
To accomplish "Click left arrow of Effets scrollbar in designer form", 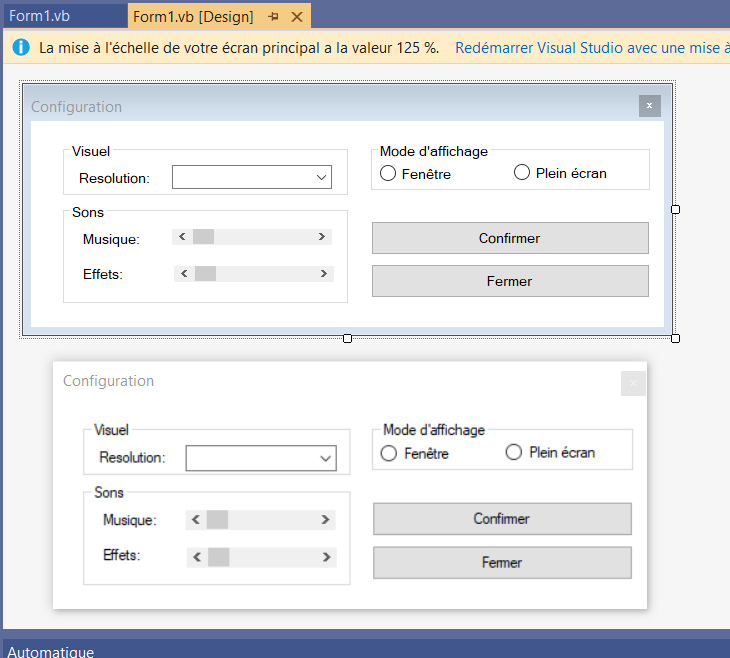I will (184, 273).
